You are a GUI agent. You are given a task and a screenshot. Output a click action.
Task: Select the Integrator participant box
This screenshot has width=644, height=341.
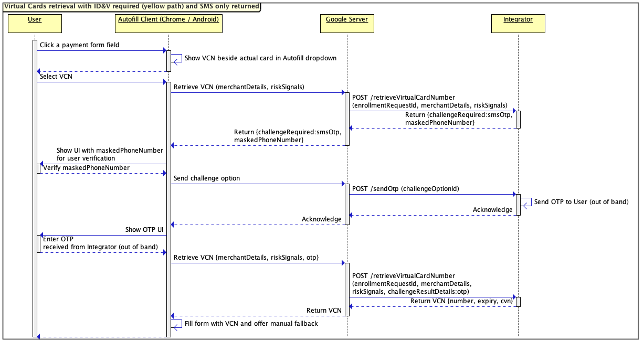(x=518, y=23)
